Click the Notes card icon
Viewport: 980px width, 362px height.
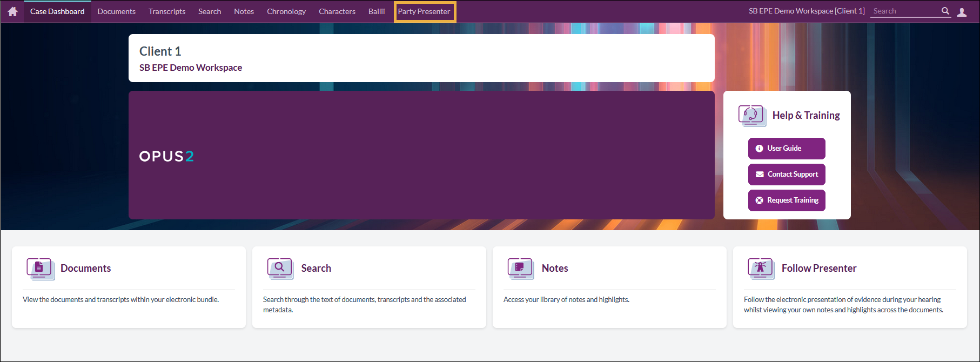click(x=521, y=269)
